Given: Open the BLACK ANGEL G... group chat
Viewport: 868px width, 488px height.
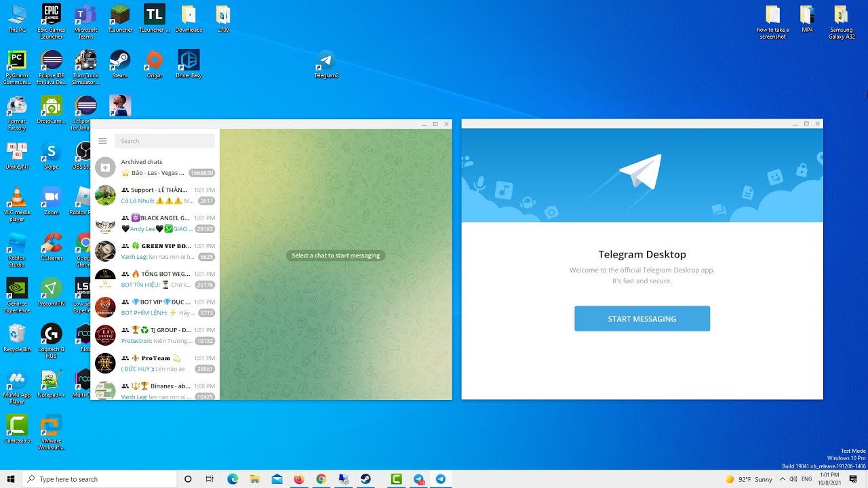Looking at the screenshot, I should (155, 223).
